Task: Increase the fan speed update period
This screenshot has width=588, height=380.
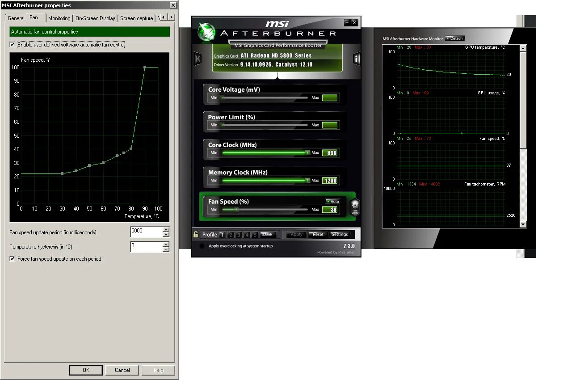Action: [166, 229]
